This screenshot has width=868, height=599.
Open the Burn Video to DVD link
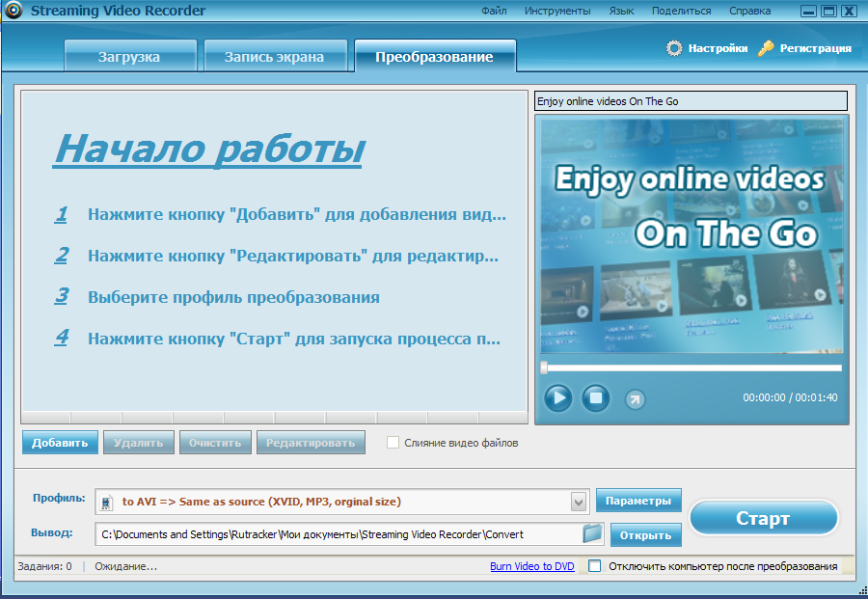pyautogui.click(x=531, y=566)
